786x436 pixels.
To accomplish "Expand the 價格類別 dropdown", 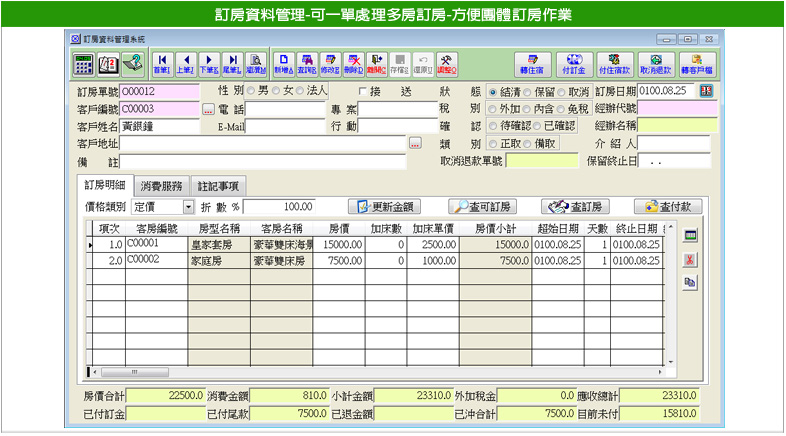I will (189, 207).
